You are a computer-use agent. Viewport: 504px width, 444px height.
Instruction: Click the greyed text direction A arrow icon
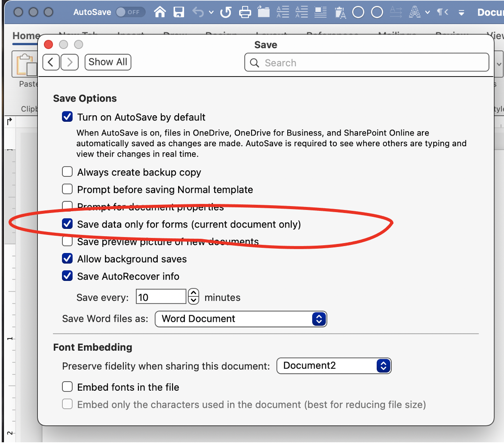click(396, 12)
